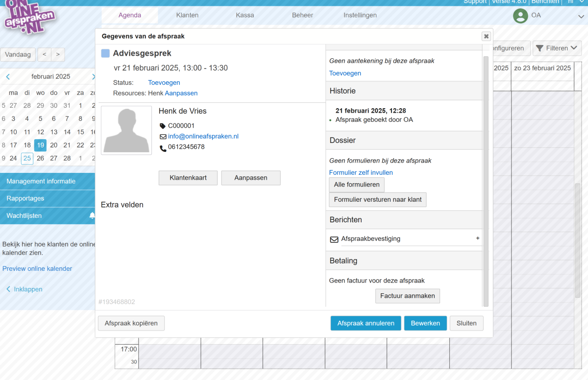Collapse the sidebar with Inklappen
The image size is (588, 380).
pyautogui.click(x=24, y=289)
